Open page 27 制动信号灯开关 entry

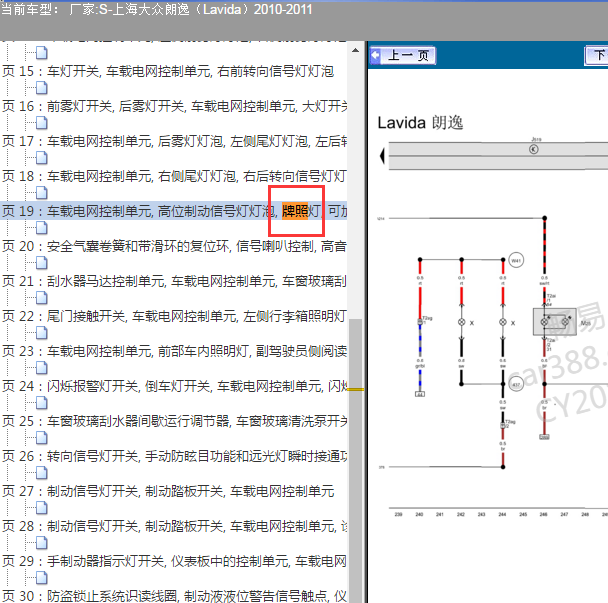(168, 491)
